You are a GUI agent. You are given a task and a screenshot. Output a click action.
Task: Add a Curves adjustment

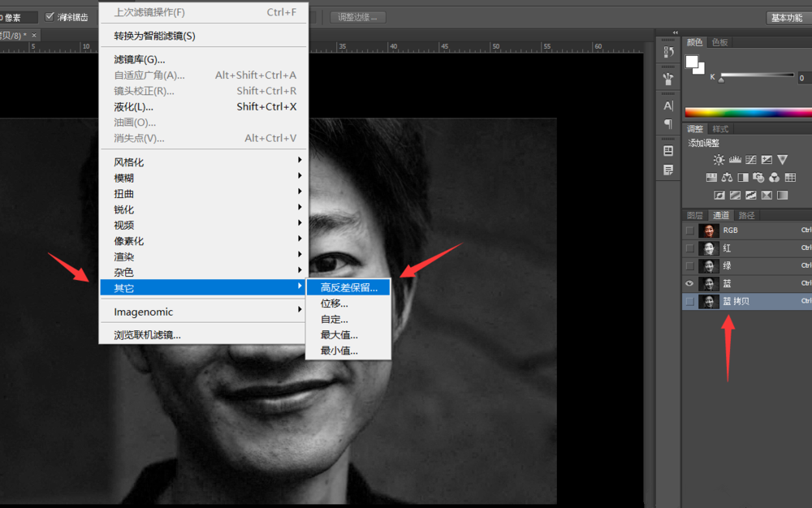(751, 160)
